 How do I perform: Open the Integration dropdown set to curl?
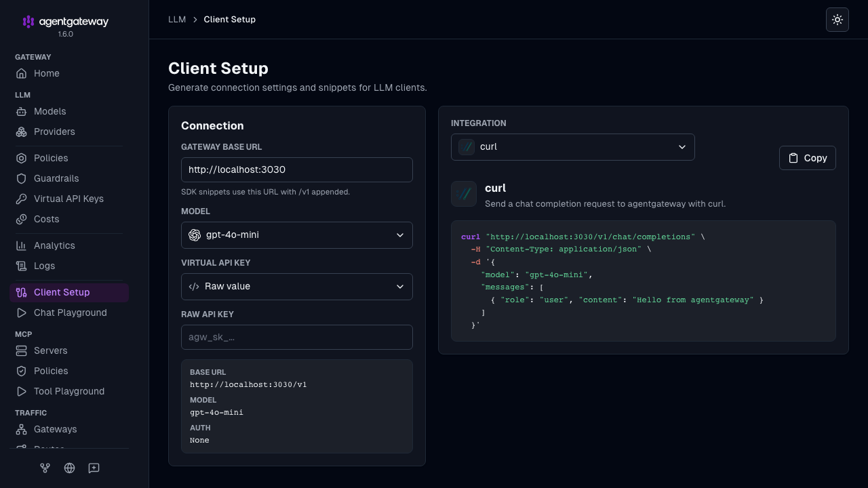[573, 146]
